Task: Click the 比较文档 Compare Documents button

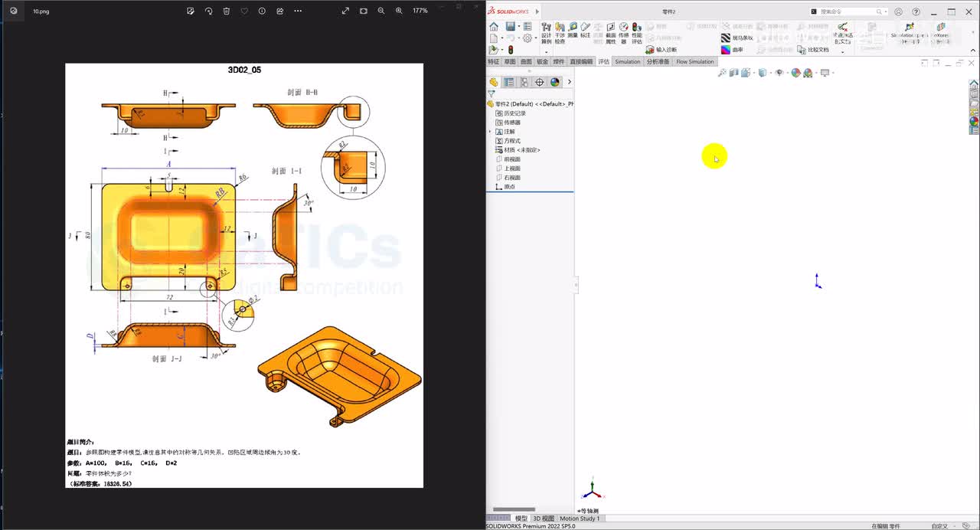Action: pyautogui.click(x=813, y=50)
